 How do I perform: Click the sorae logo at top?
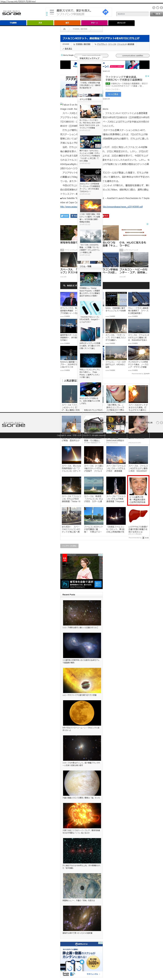pos(12,13)
